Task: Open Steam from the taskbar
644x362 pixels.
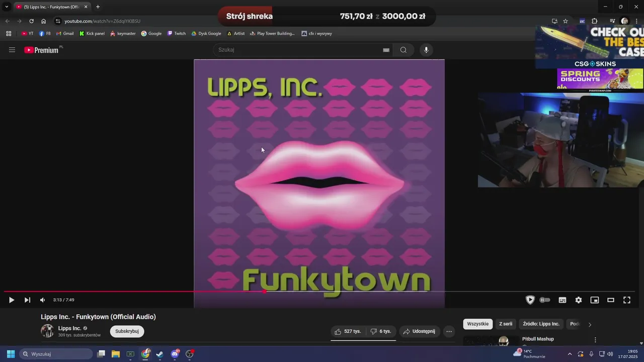Action: [160, 354]
